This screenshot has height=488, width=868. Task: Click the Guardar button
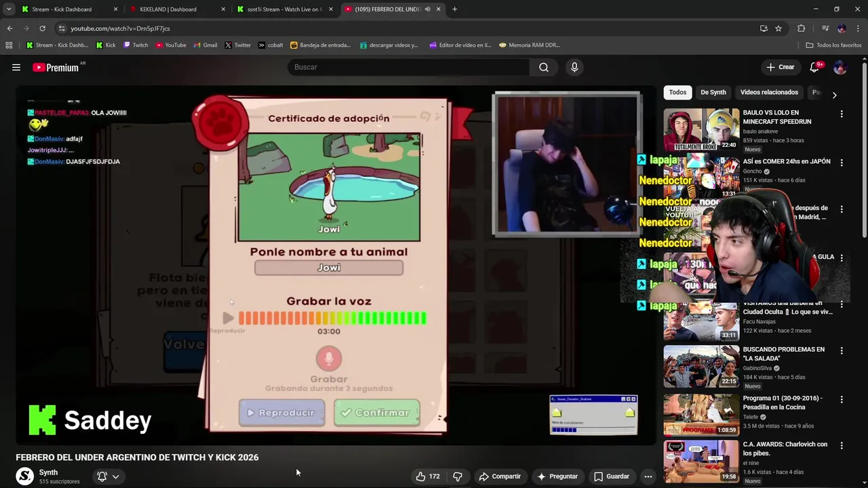coord(612,476)
